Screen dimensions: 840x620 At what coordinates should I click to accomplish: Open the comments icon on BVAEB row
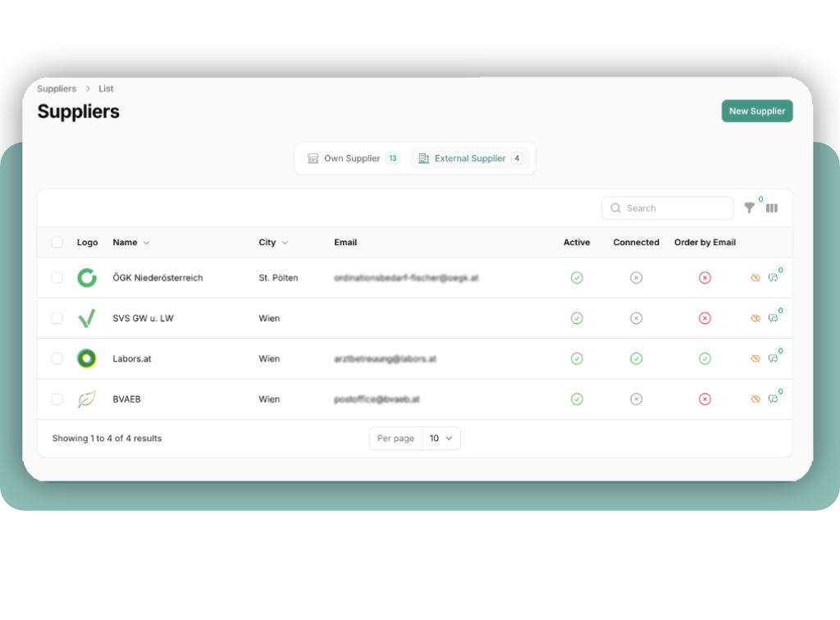coord(774,399)
